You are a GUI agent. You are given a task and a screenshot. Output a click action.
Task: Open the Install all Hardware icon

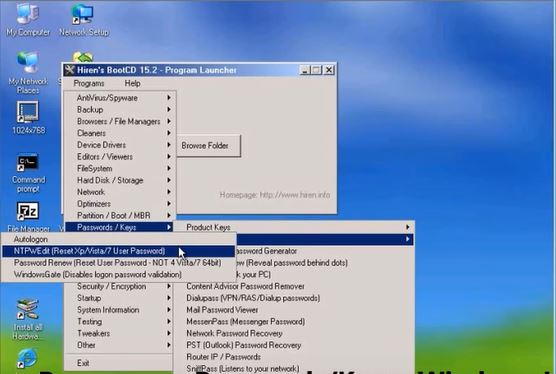coord(27,318)
